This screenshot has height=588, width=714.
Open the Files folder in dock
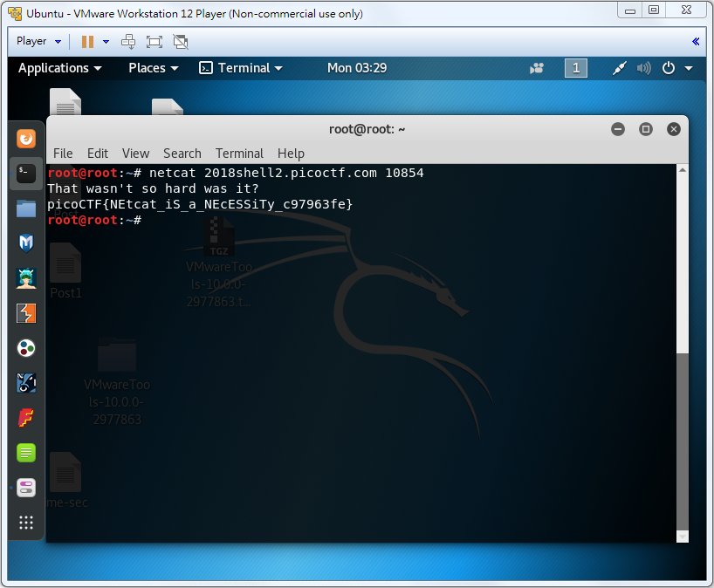pyautogui.click(x=26, y=209)
